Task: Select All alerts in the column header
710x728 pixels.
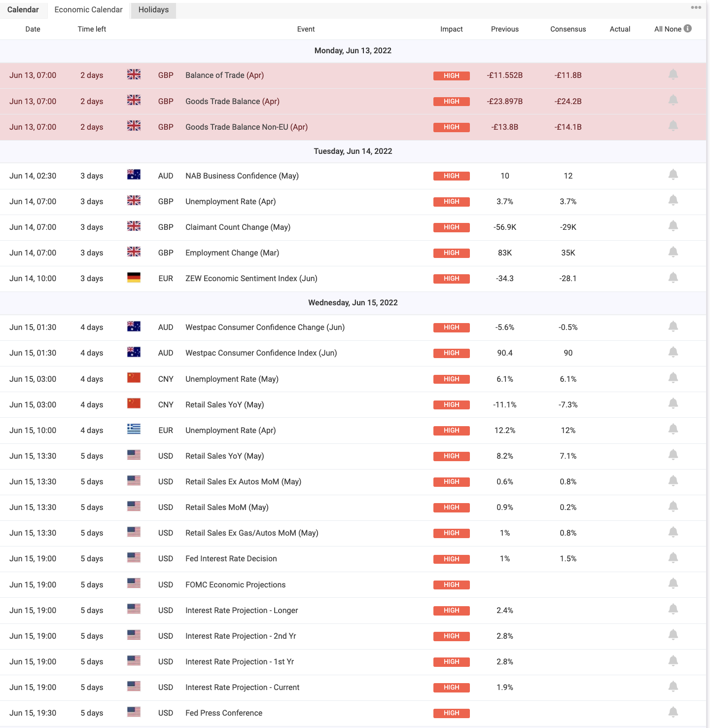Action: pos(659,29)
